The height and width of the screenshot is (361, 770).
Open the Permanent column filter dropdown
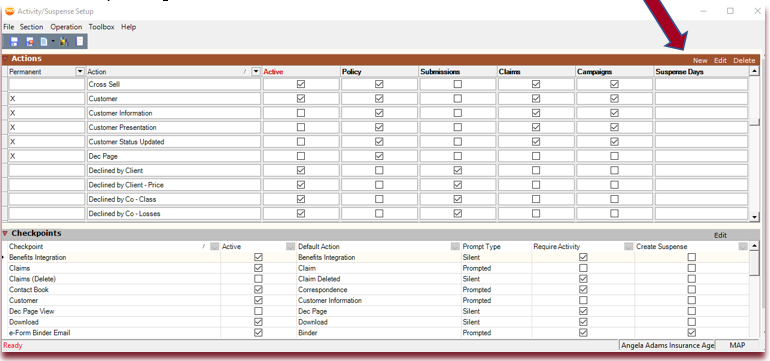[x=80, y=72]
